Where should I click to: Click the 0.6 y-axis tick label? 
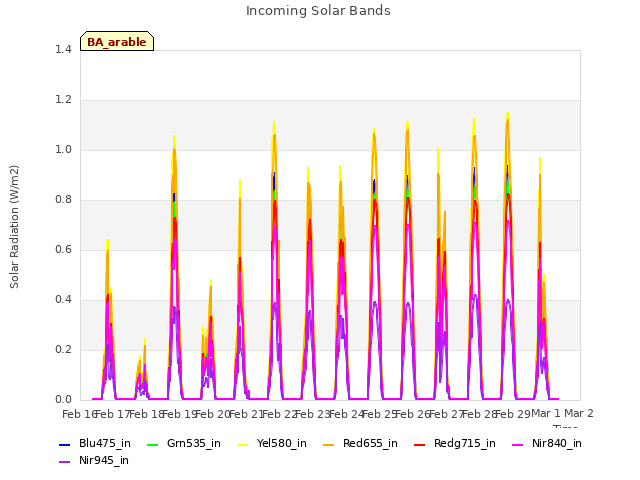63,249
